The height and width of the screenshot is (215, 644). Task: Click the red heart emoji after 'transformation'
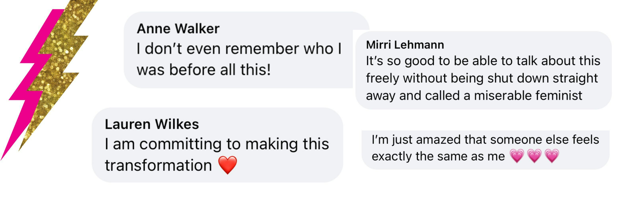(x=227, y=165)
